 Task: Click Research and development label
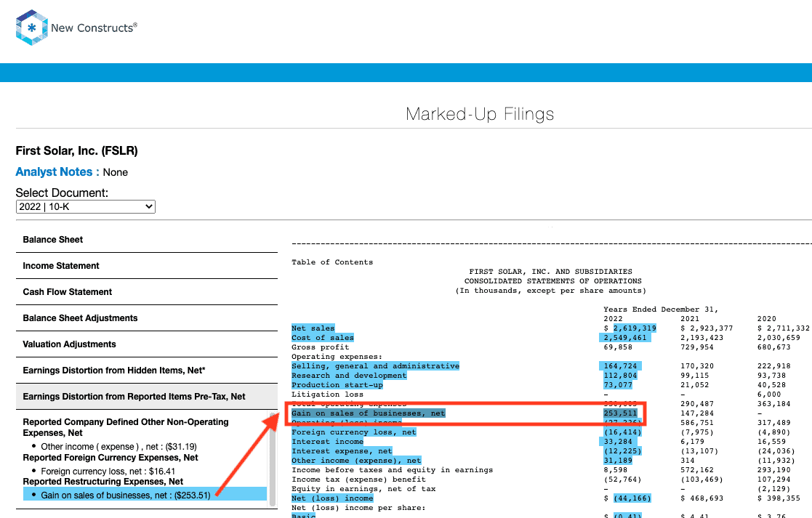(x=349, y=375)
